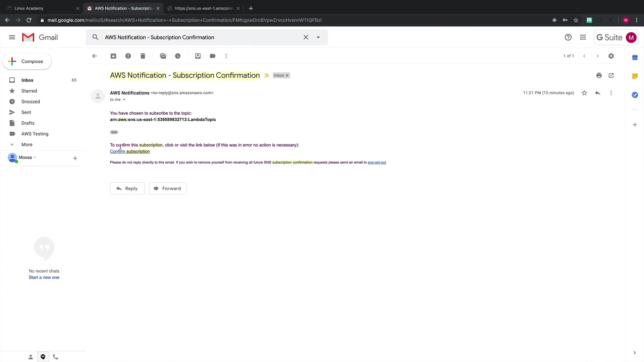Delete this email using trash icon

click(x=143, y=56)
